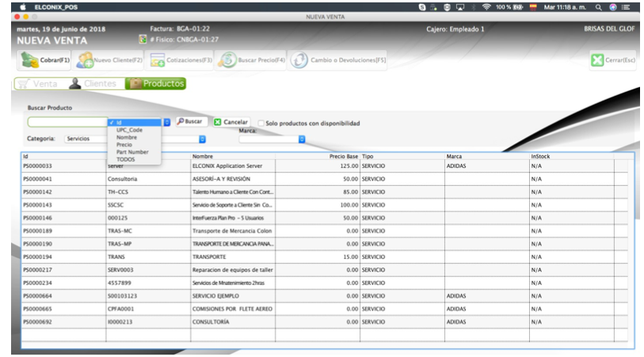Sort by the Nombre column header
Viewport: 644px width, 357px height.
pos(233,157)
